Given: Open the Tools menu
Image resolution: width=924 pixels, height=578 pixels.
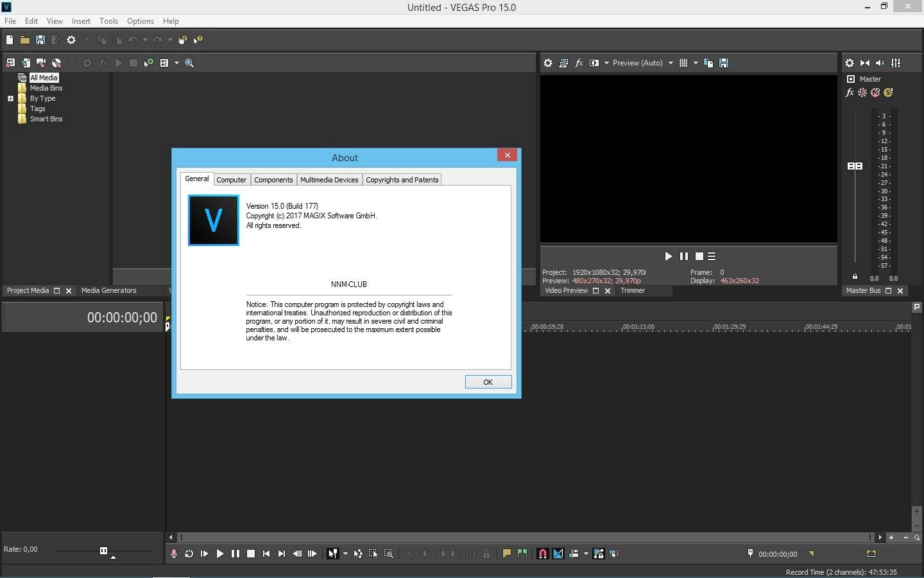Looking at the screenshot, I should click(108, 21).
